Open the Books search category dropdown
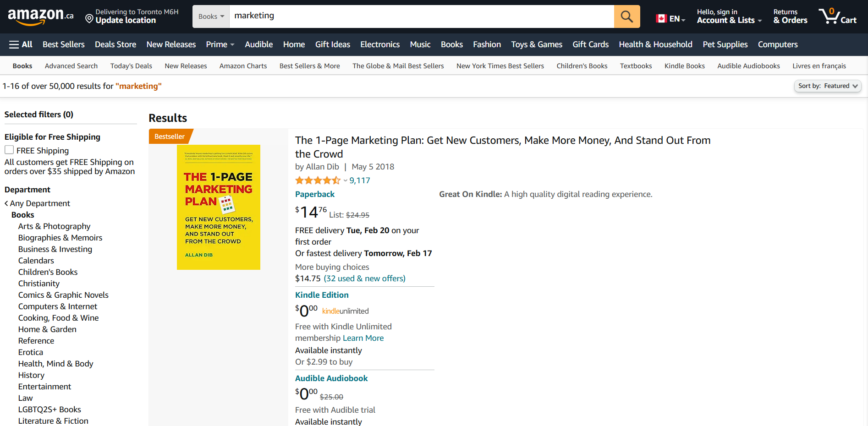 (211, 16)
